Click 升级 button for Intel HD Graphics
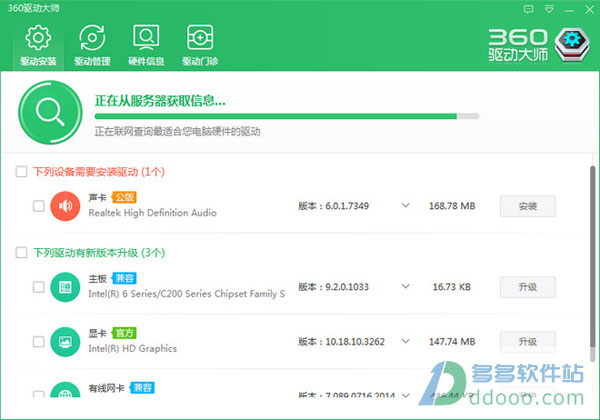 point(528,342)
